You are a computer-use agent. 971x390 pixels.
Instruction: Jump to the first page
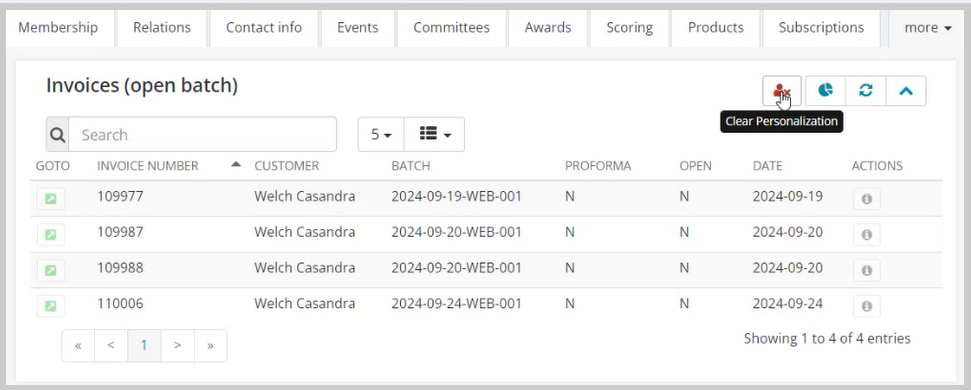(x=78, y=345)
